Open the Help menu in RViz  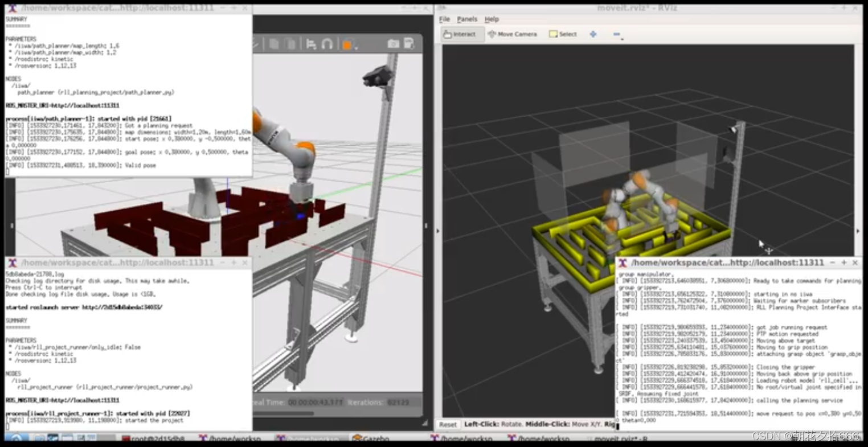click(492, 19)
